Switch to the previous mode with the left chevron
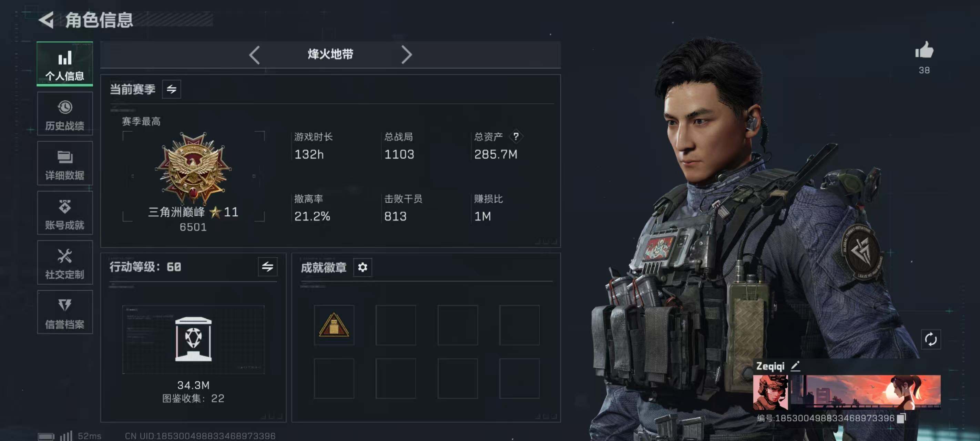The height and width of the screenshot is (441, 980). 255,55
